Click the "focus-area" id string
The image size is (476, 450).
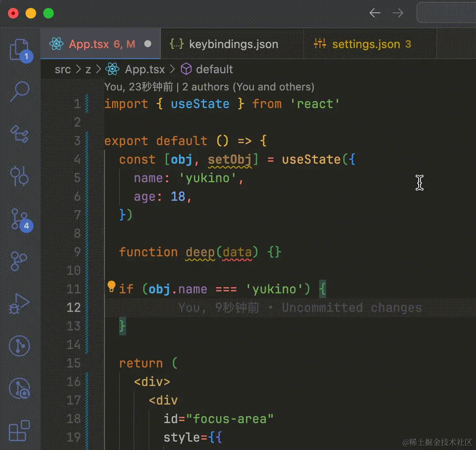pyautogui.click(x=230, y=419)
